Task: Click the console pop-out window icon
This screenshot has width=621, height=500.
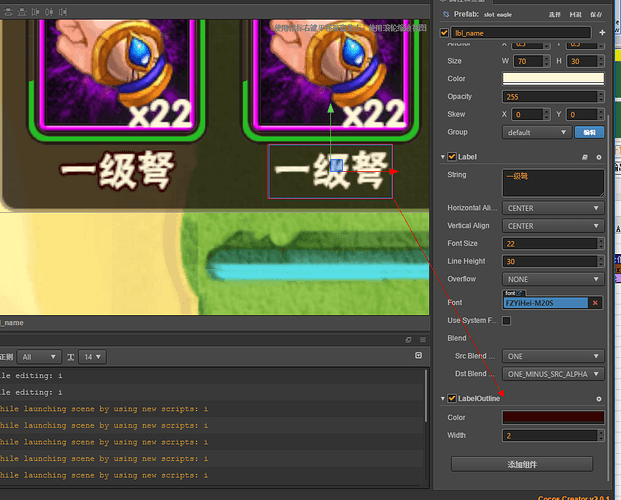Action: coord(408,340)
